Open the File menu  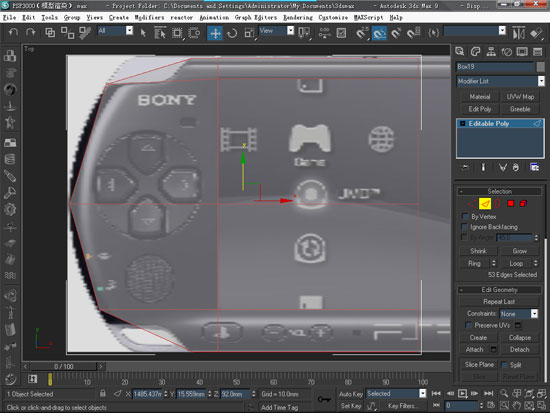pos(9,18)
